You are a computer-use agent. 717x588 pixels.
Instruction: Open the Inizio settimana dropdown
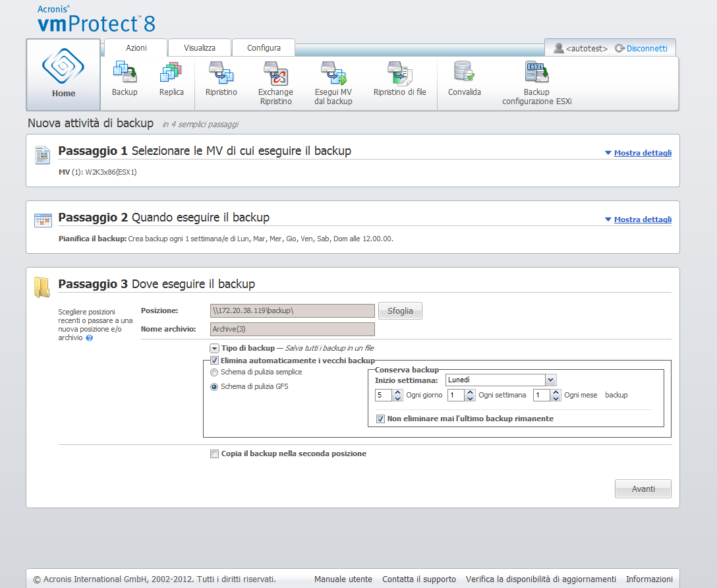(551, 380)
